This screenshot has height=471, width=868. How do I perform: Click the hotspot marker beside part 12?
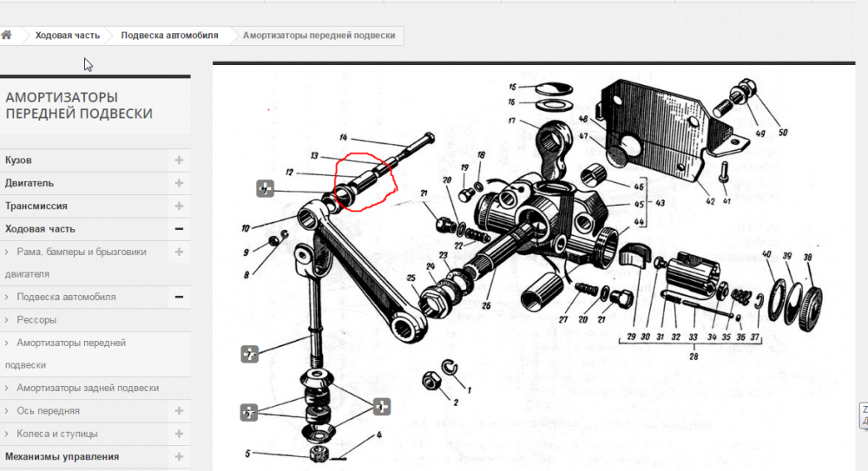(266, 188)
